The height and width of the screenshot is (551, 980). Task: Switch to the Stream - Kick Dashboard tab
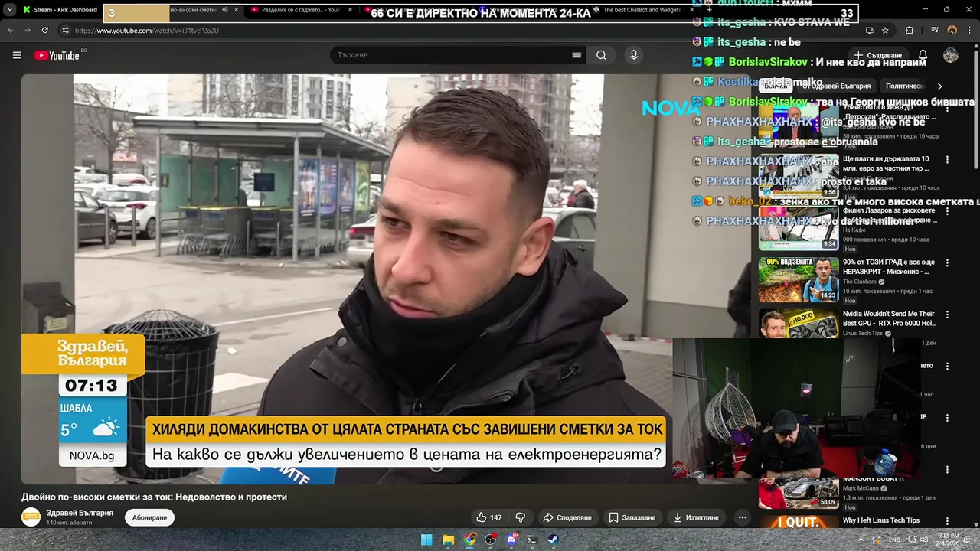point(60,10)
